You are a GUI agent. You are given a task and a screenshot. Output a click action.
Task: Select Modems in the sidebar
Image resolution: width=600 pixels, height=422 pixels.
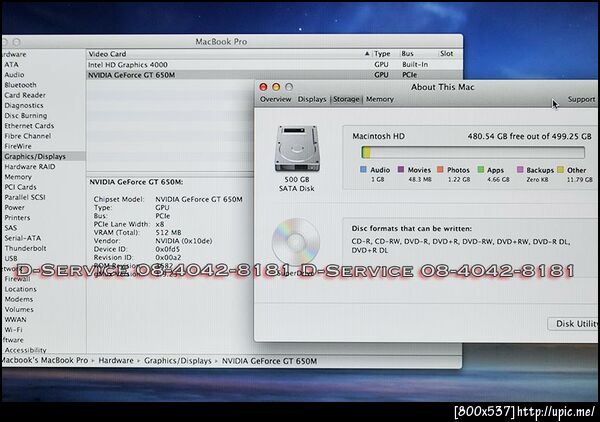(19, 299)
